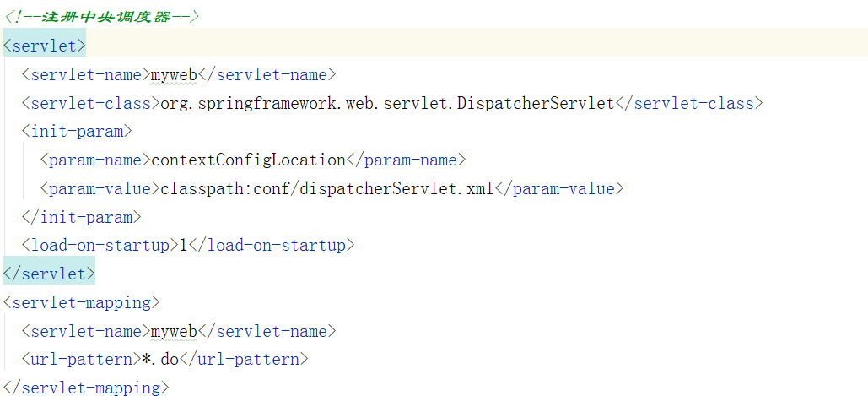Click the closing </url-pattern> tag
Image resolution: width=868 pixels, height=396 pixels.
[244, 360]
